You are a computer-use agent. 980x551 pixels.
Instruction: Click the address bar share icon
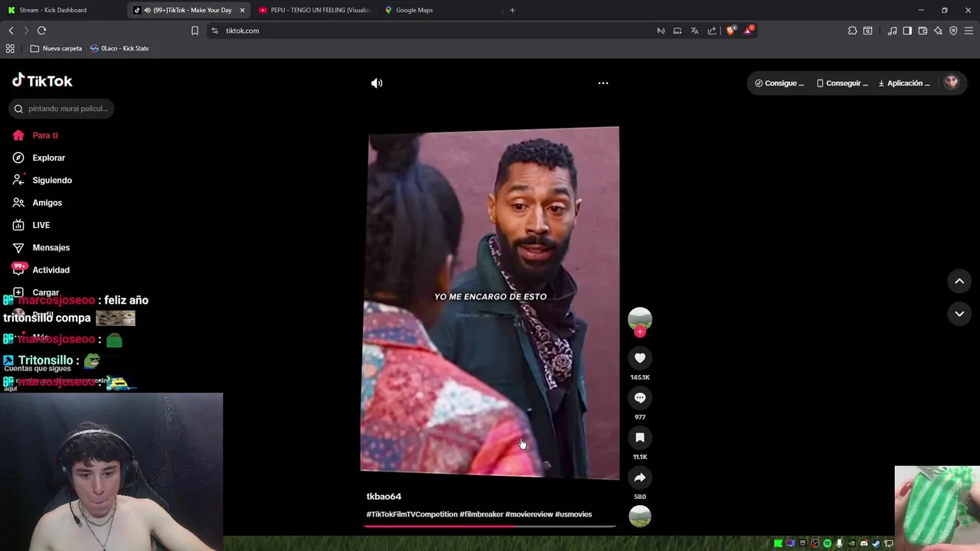[x=712, y=31]
